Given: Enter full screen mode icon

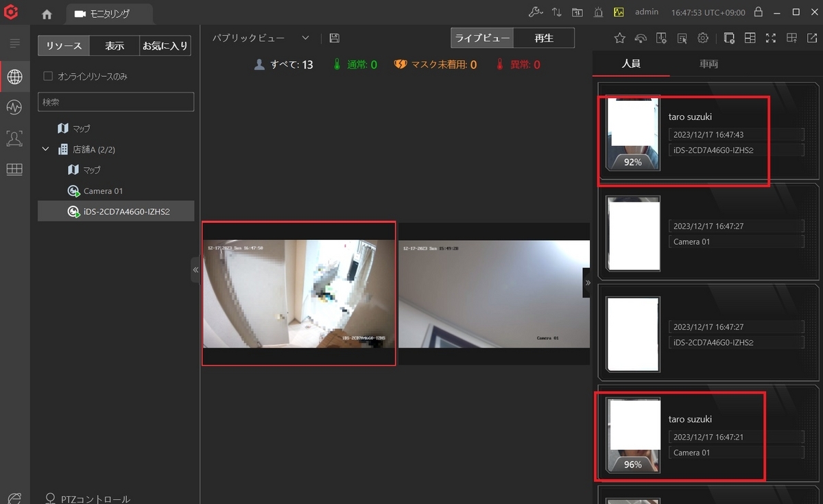Looking at the screenshot, I should [x=771, y=38].
